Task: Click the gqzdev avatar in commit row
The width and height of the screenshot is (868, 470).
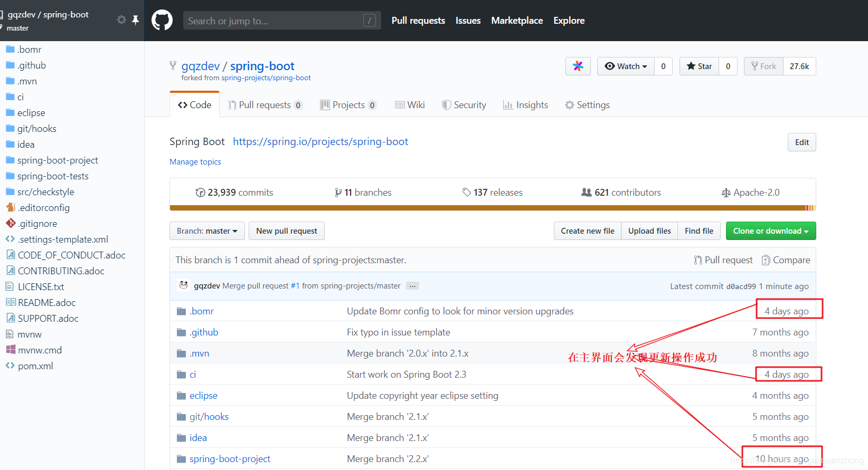Action: (x=184, y=285)
